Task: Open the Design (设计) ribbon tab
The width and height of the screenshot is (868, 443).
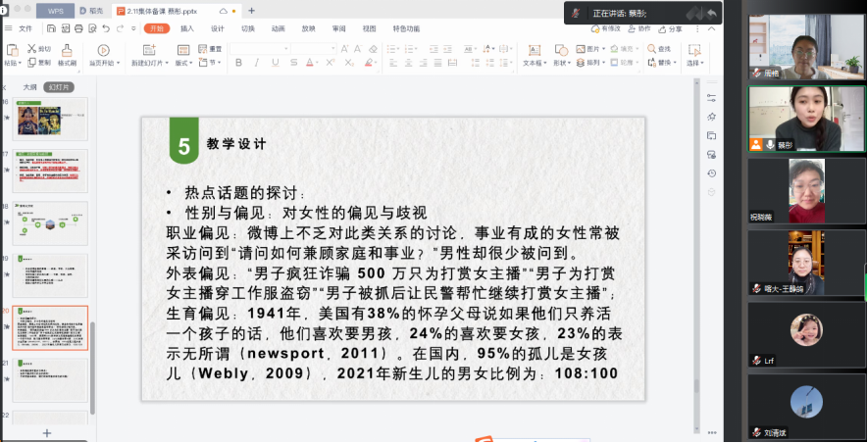Action: click(217, 28)
